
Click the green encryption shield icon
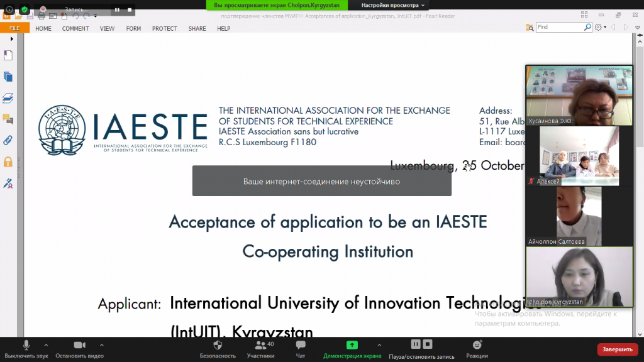tap(25, 9)
